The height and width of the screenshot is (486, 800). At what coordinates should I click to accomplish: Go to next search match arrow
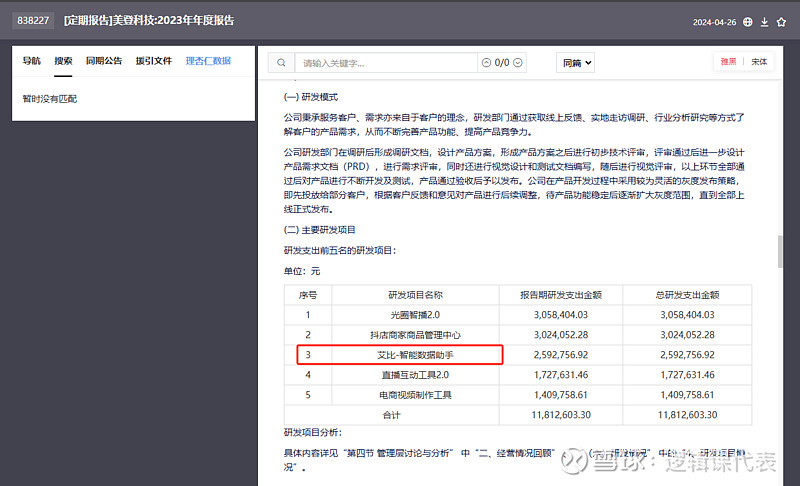coord(518,63)
